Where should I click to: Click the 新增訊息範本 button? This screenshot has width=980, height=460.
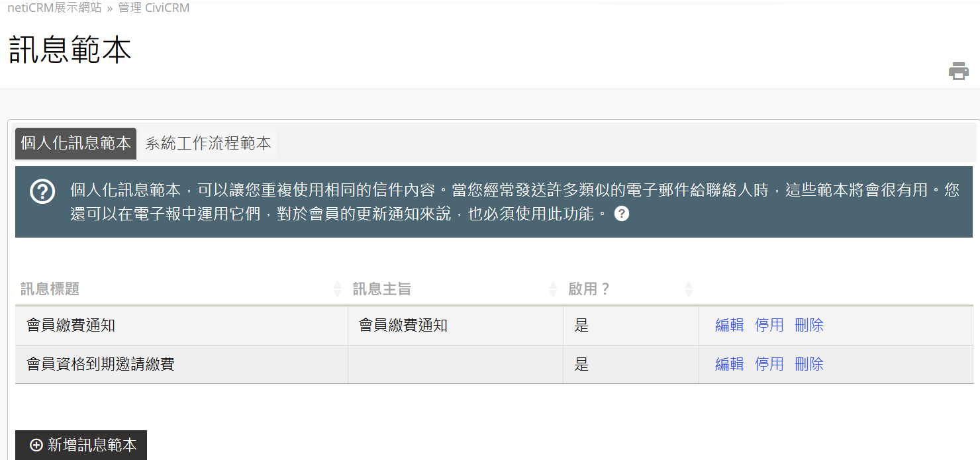[x=81, y=445]
